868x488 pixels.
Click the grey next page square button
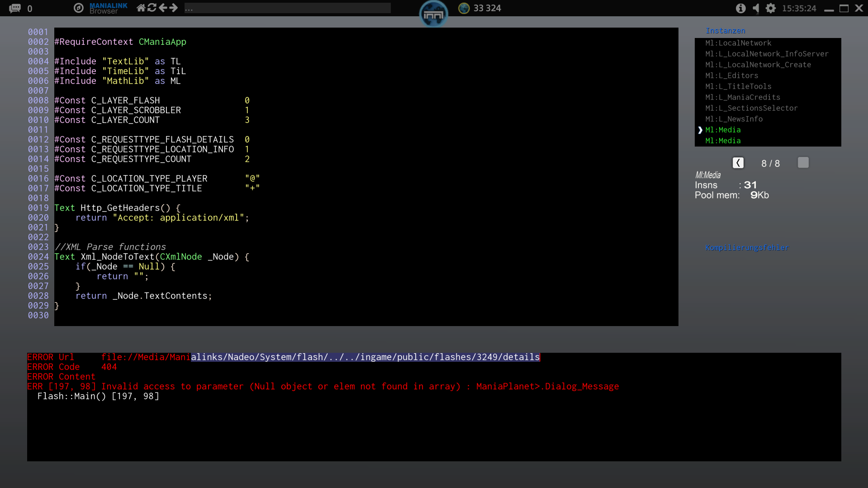(803, 163)
